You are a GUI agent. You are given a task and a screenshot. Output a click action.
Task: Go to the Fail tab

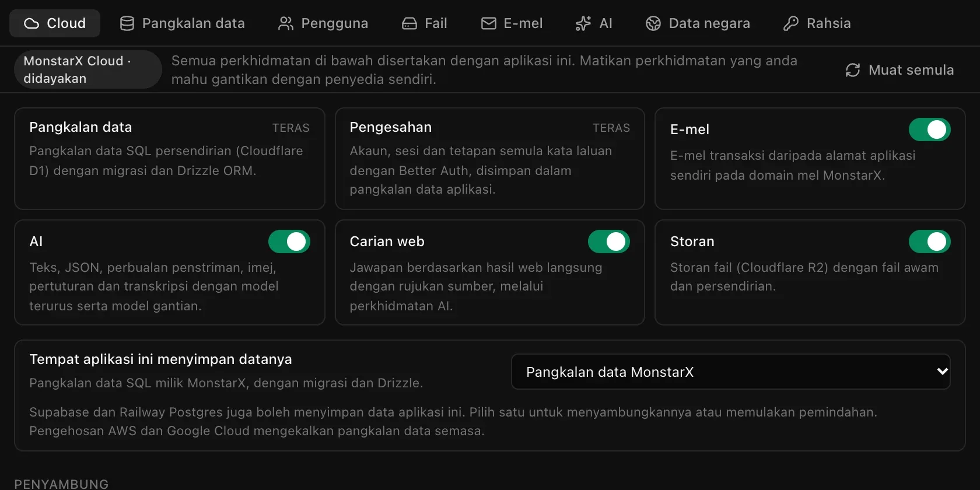pyautogui.click(x=425, y=23)
